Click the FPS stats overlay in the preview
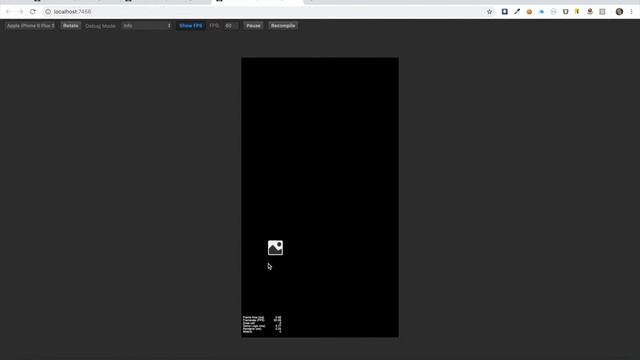The width and height of the screenshot is (640, 360). 262,324
